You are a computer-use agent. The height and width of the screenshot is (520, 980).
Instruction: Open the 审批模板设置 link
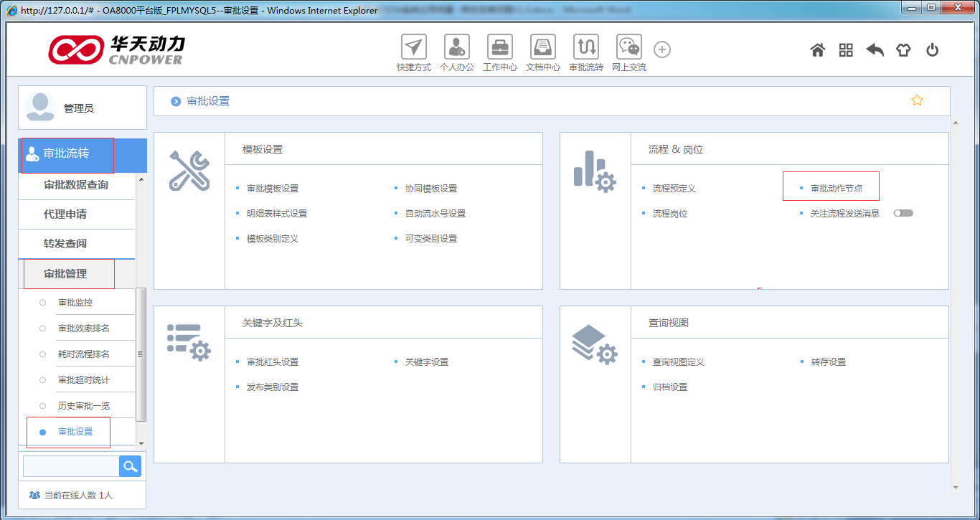tap(273, 189)
